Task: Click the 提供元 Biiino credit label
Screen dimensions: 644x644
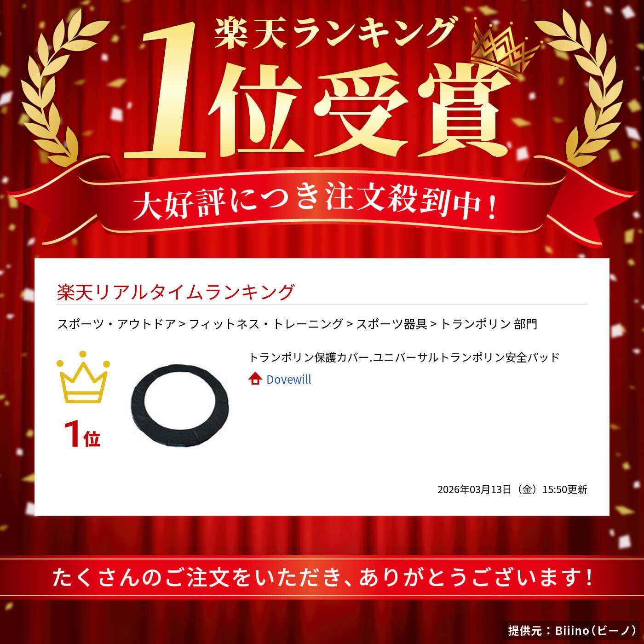Action: pos(572,631)
